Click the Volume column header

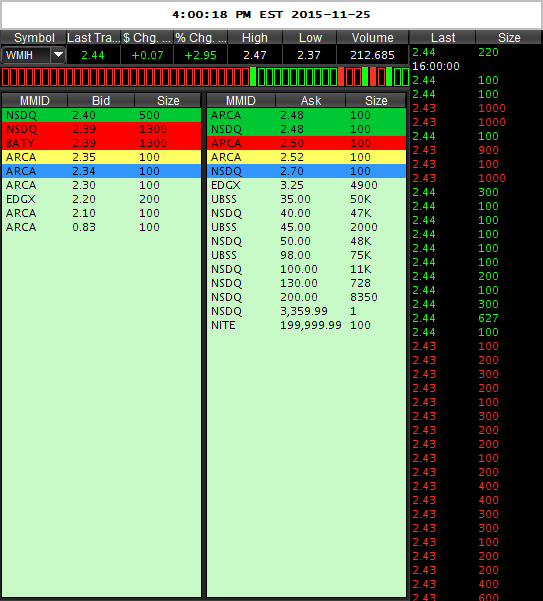tap(372, 38)
